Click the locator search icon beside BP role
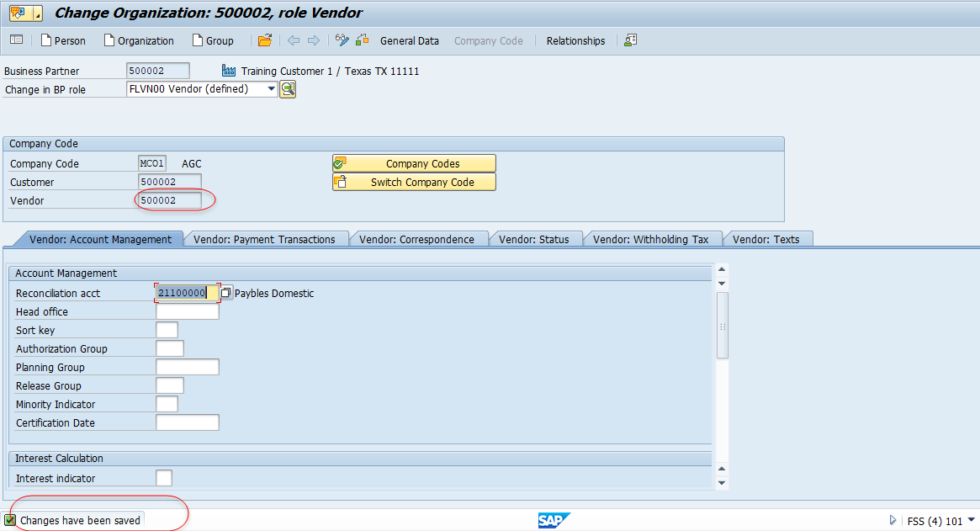The width and height of the screenshot is (980, 531). pos(287,88)
